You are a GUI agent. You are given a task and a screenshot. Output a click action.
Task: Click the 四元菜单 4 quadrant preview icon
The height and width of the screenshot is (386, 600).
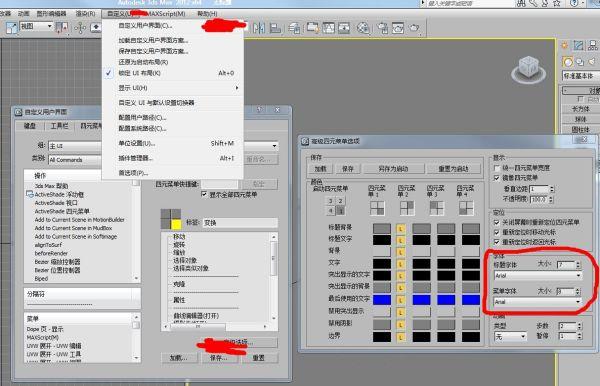click(x=466, y=208)
